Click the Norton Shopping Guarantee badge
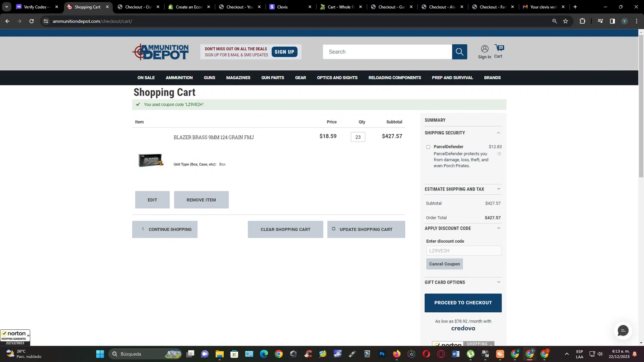The image size is (644, 362). (x=15, y=338)
